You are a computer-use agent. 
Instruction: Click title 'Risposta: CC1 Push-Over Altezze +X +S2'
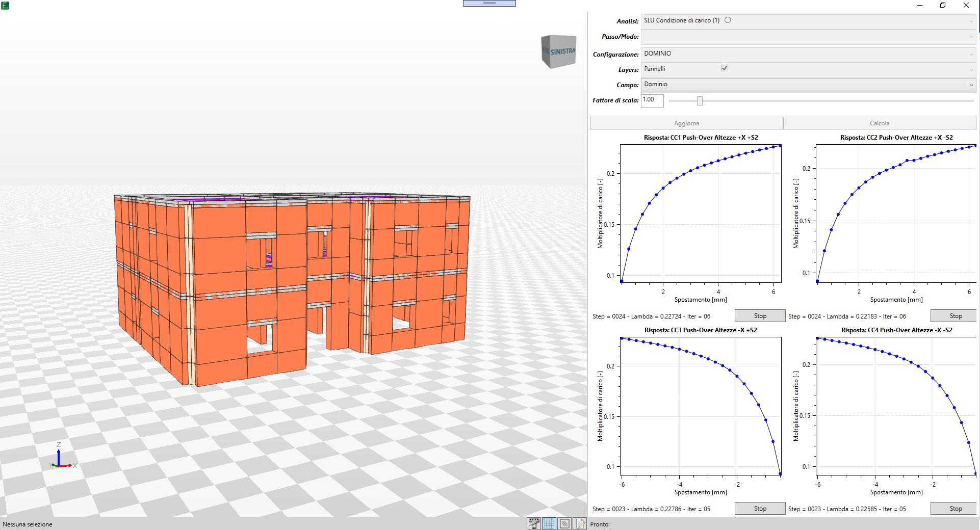tap(701, 138)
